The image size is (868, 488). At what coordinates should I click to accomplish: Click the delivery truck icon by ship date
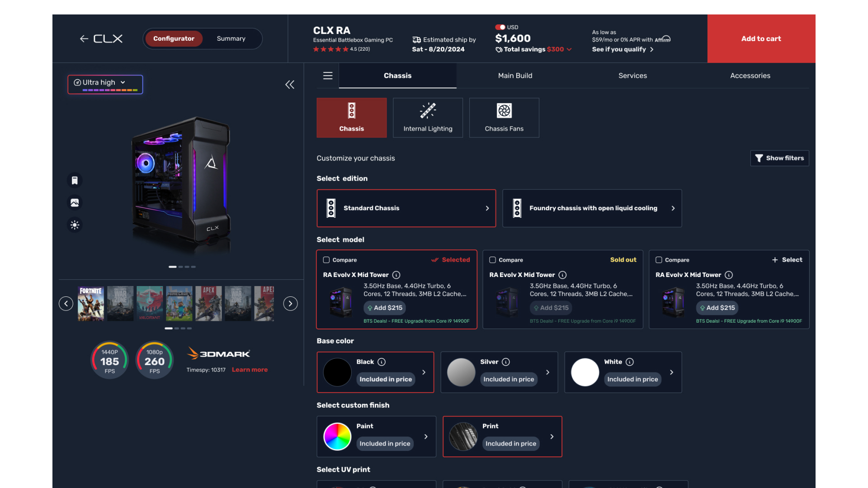pyautogui.click(x=417, y=40)
